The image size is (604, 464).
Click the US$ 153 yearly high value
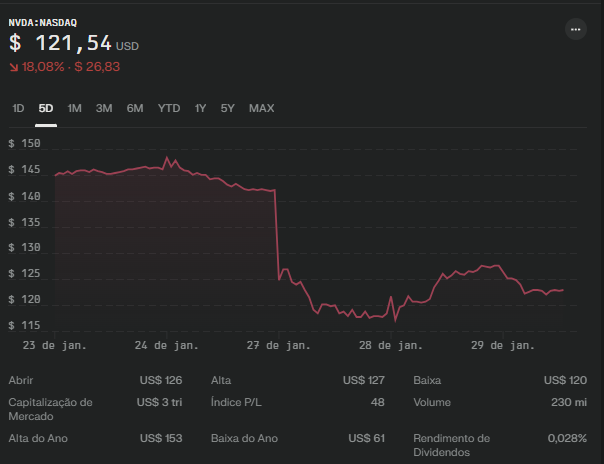pos(161,439)
